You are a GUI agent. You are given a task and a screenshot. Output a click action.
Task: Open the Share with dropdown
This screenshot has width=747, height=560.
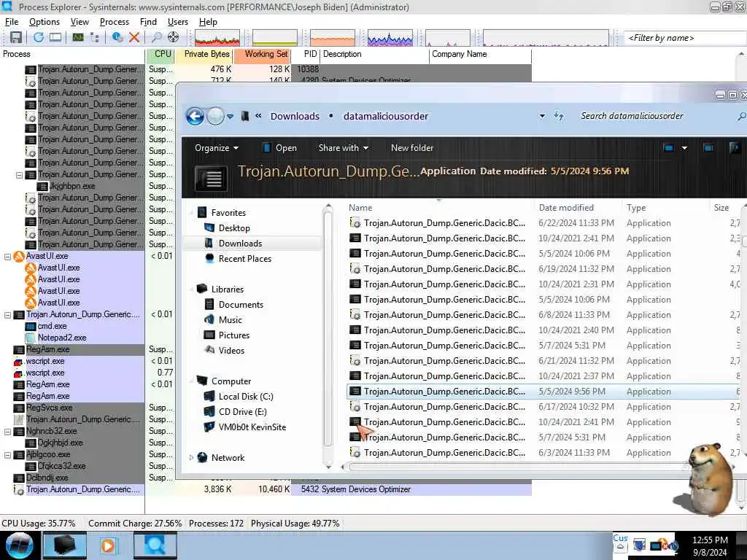[344, 148]
